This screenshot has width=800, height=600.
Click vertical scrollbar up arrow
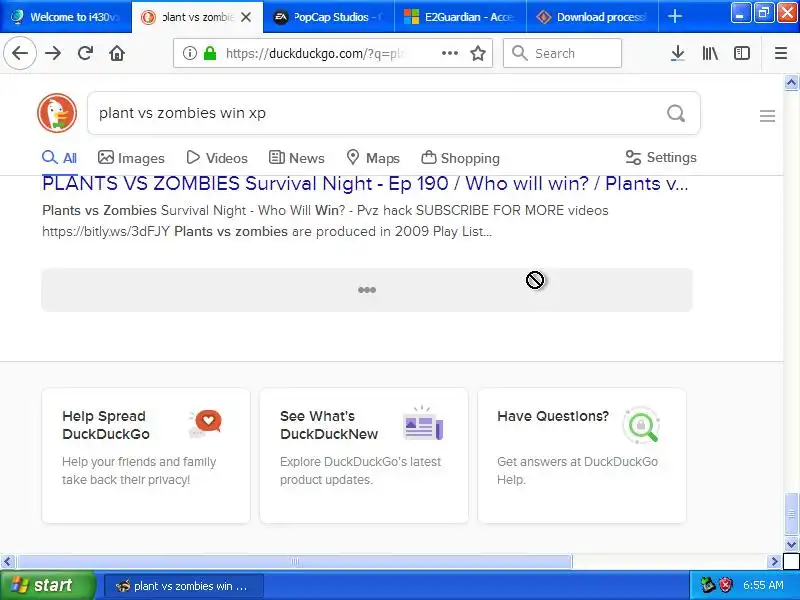pyautogui.click(x=791, y=83)
